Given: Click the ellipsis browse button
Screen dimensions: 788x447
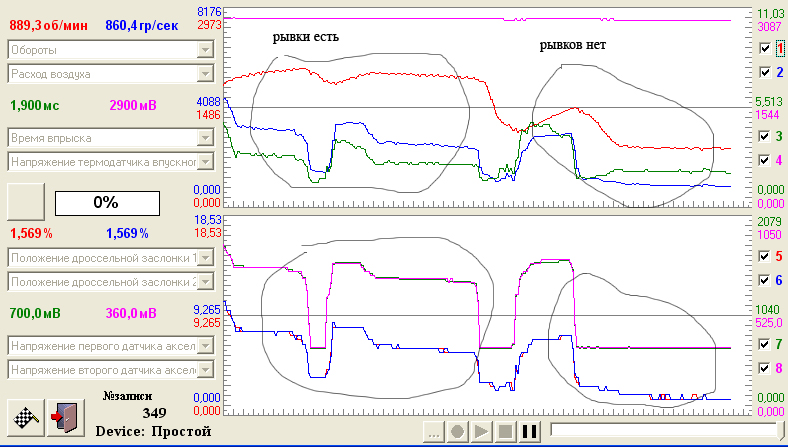Looking at the screenshot, I should tap(434, 431).
